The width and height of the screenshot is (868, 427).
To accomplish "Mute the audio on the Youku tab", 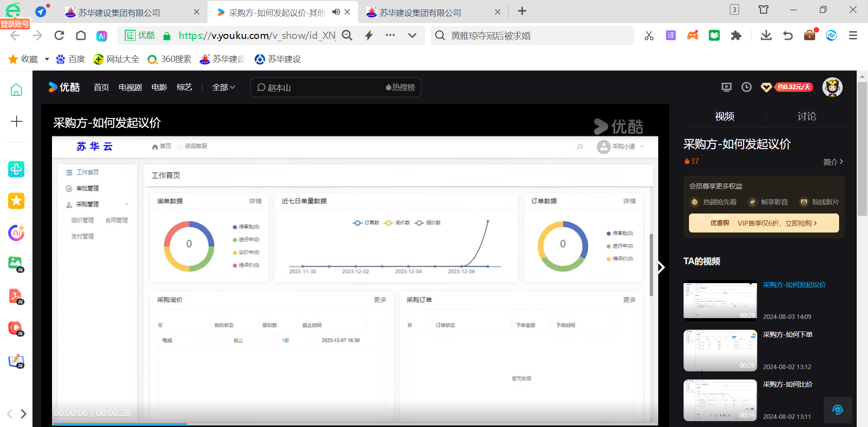I will pyautogui.click(x=336, y=12).
